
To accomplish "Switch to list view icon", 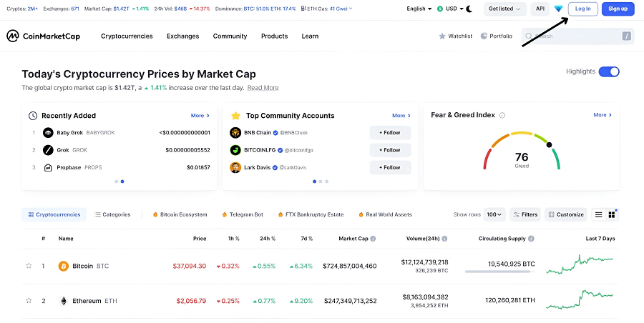I will click(x=599, y=214).
